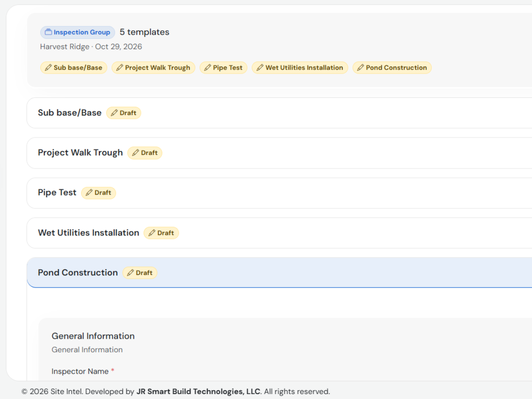Click the Inspection Group badge icon
532x399 pixels.
[x=48, y=32]
